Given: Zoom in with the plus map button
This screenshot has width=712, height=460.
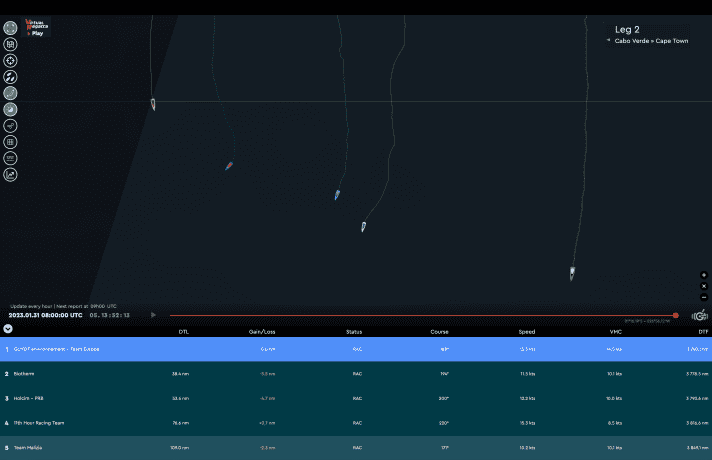Looking at the screenshot, I should pos(704,275).
